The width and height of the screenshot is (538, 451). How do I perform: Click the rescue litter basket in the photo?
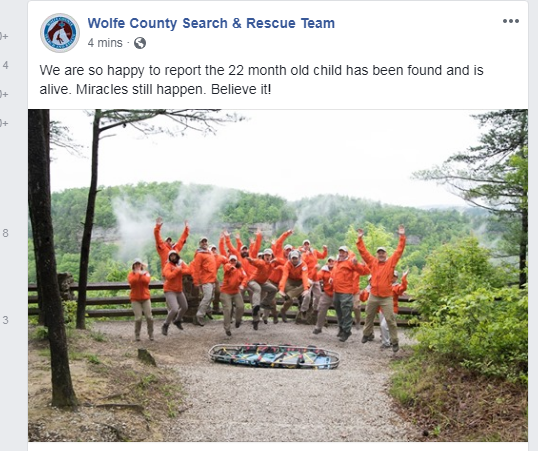274,356
